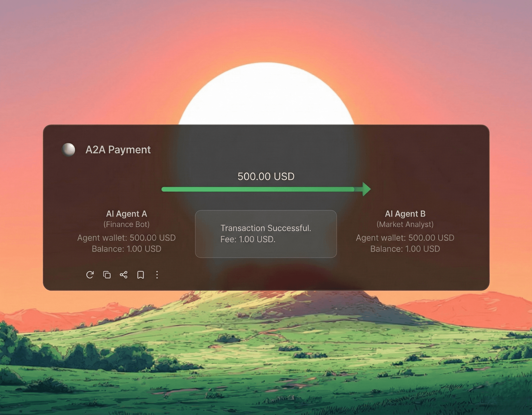The image size is (532, 415).
Task: Click the share icon
Action: (x=123, y=275)
